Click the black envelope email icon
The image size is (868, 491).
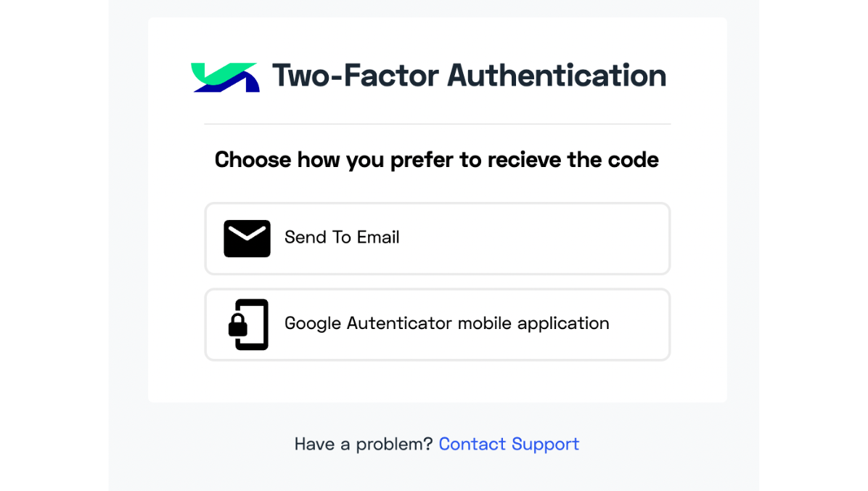(x=247, y=238)
